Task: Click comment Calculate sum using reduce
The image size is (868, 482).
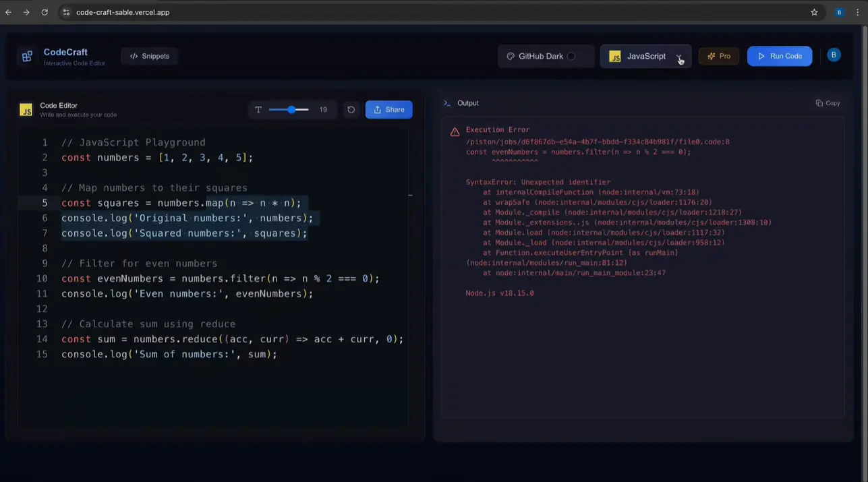Action: click(x=148, y=324)
